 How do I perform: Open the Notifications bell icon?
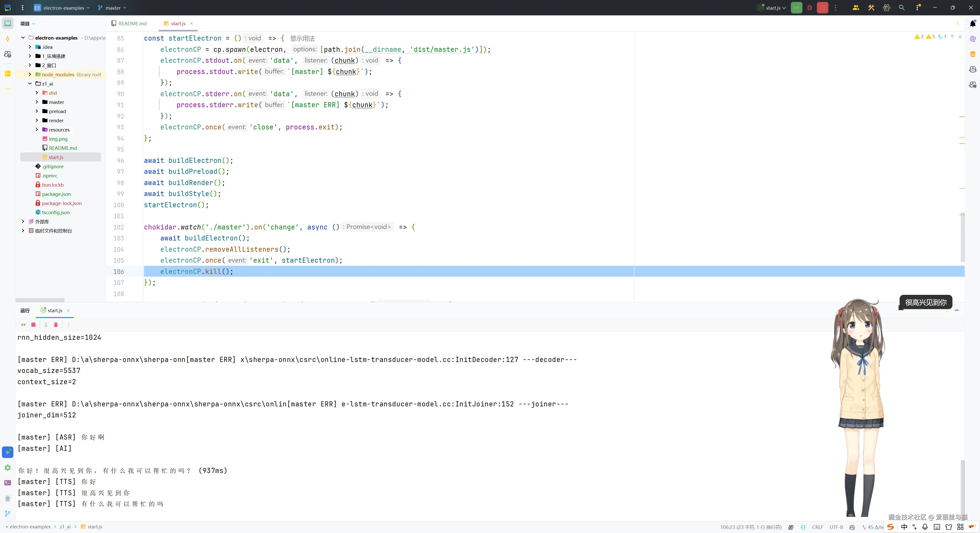pyautogui.click(x=972, y=23)
